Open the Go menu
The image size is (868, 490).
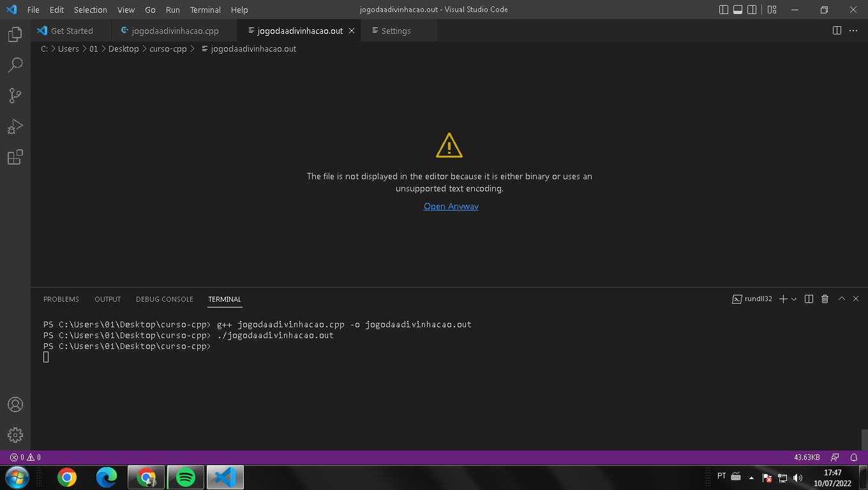(x=150, y=10)
